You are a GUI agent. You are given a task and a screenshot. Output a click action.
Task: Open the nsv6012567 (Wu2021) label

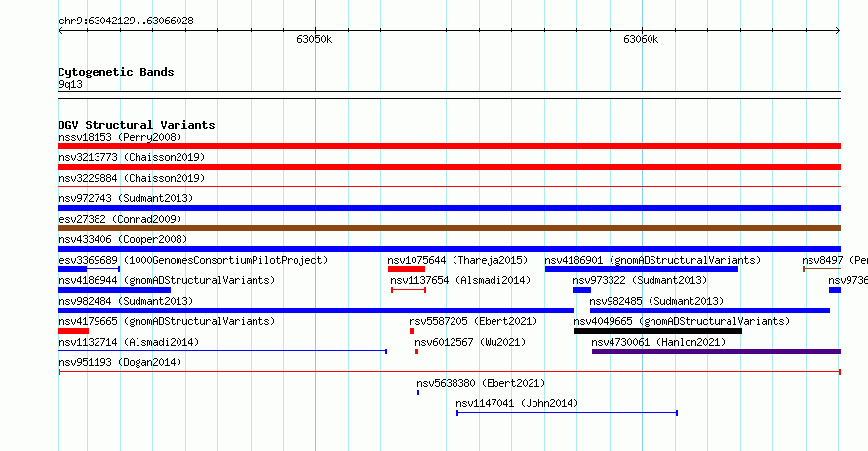pos(470,342)
